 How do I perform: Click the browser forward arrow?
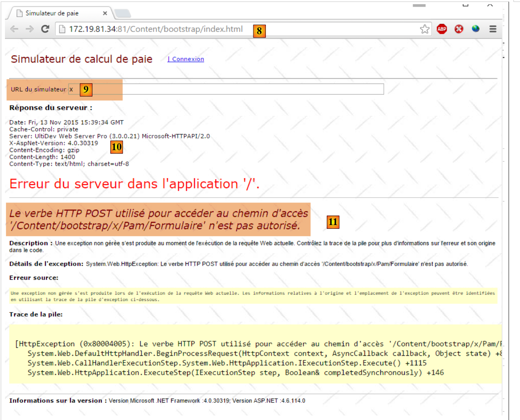pyautogui.click(x=30, y=29)
